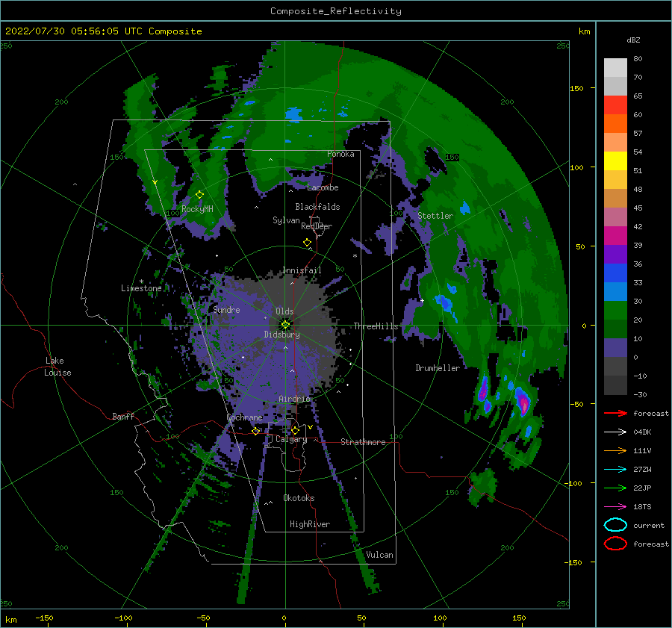672x628 pixels.
Task: Click the 'RockyMH' map label
Action: (x=197, y=209)
